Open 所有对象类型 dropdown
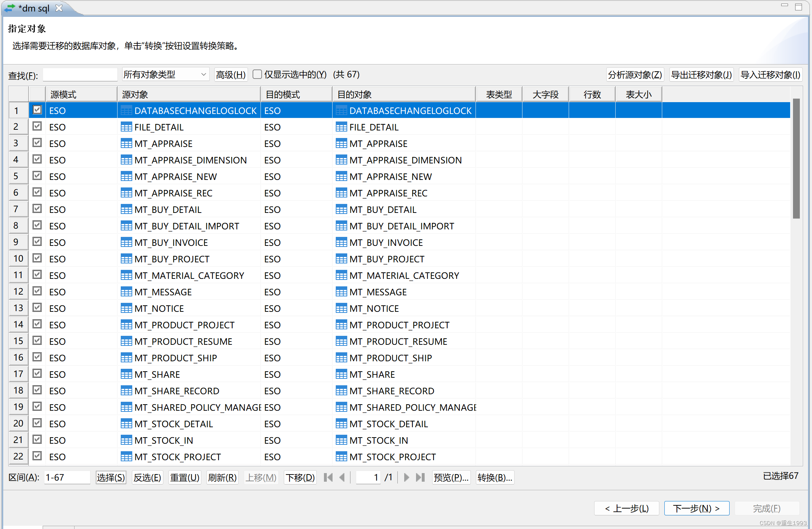Screen dimensions: 812x529 165,75
